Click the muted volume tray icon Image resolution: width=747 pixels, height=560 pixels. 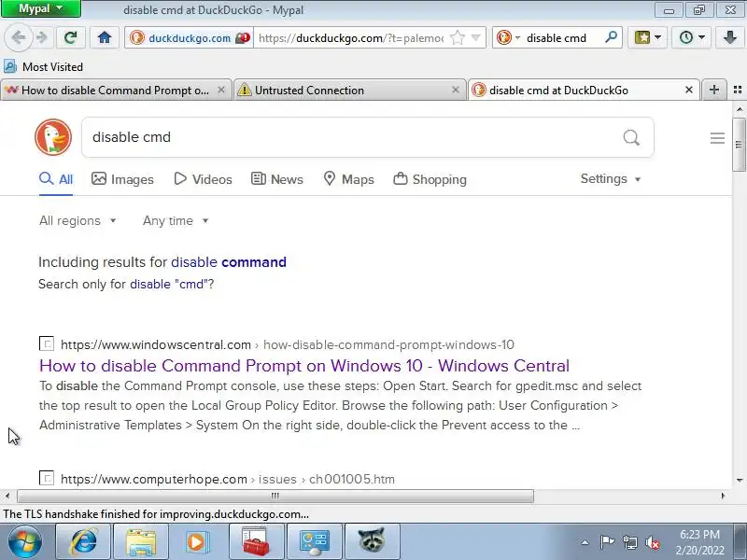coord(653,542)
